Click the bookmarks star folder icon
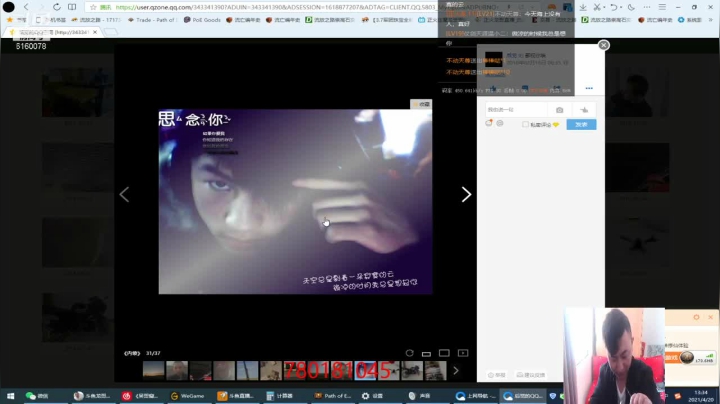The width and height of the screenshot is (720, 404). (x=10, y=20)
